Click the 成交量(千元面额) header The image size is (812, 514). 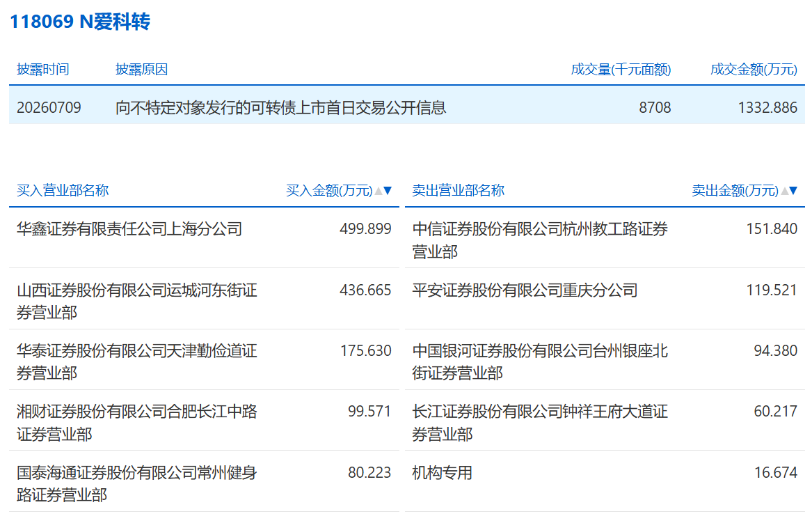621,70
